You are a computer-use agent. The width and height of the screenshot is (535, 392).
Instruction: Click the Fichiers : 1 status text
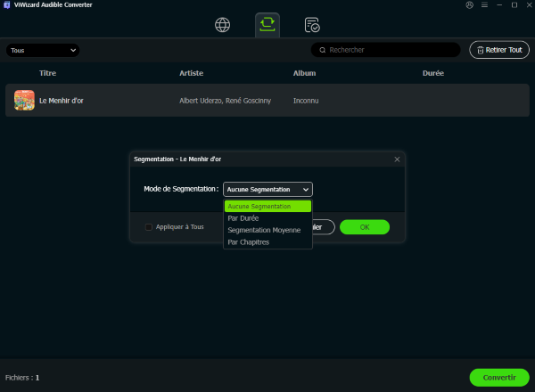point(22,378)
